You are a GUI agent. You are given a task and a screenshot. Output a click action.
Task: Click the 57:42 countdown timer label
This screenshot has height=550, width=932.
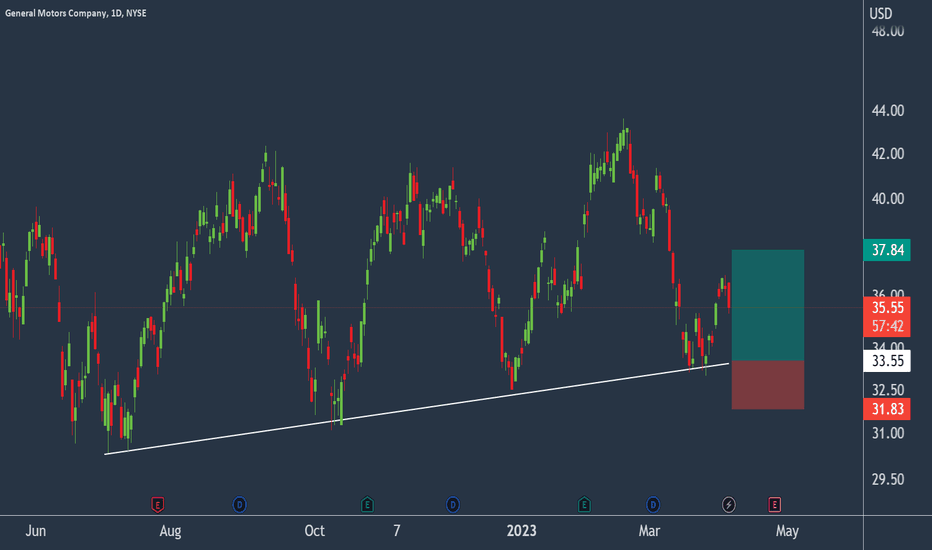(x=887, y=326)
